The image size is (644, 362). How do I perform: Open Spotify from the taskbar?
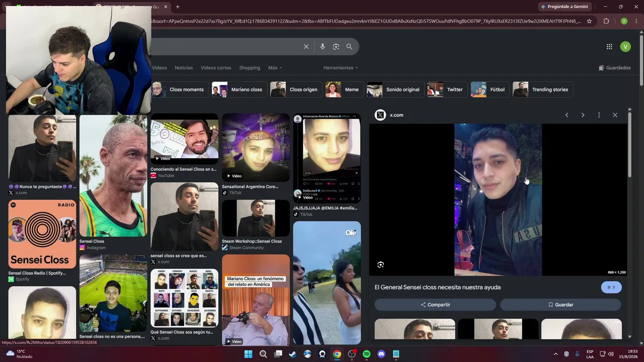pos(367,354)
